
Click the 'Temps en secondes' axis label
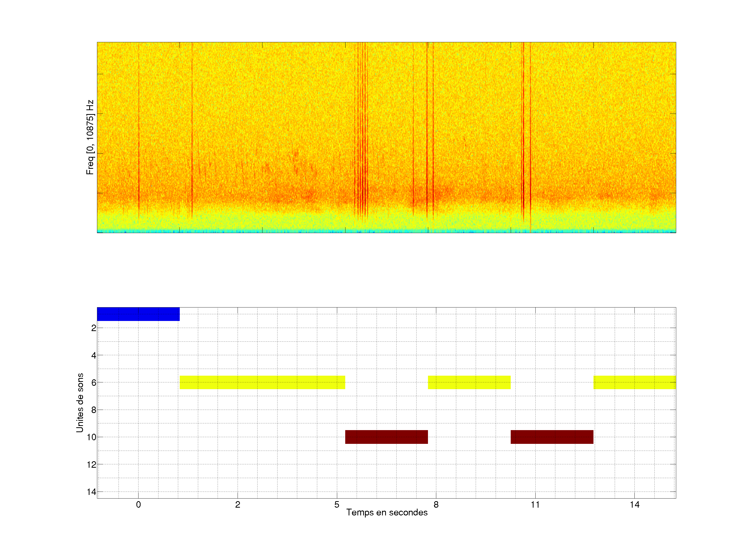(x=387, y=512)
